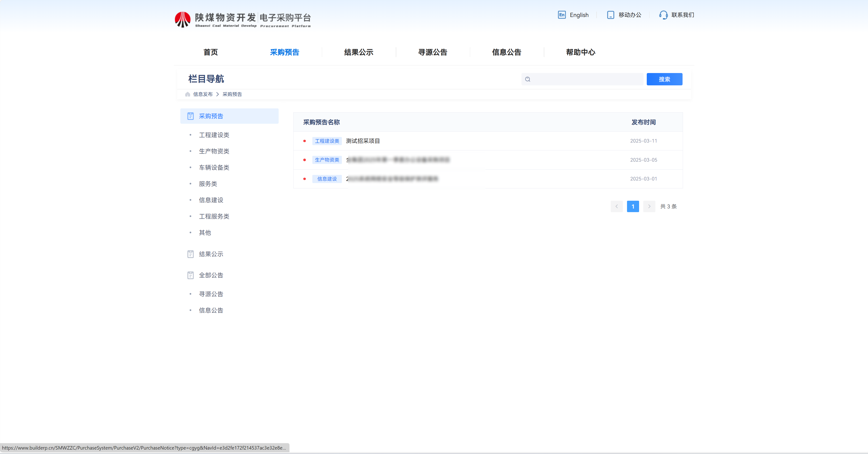
Task: Click the home icon in breadcrumb
Action: pyautogui.click(x=188, y=94)
